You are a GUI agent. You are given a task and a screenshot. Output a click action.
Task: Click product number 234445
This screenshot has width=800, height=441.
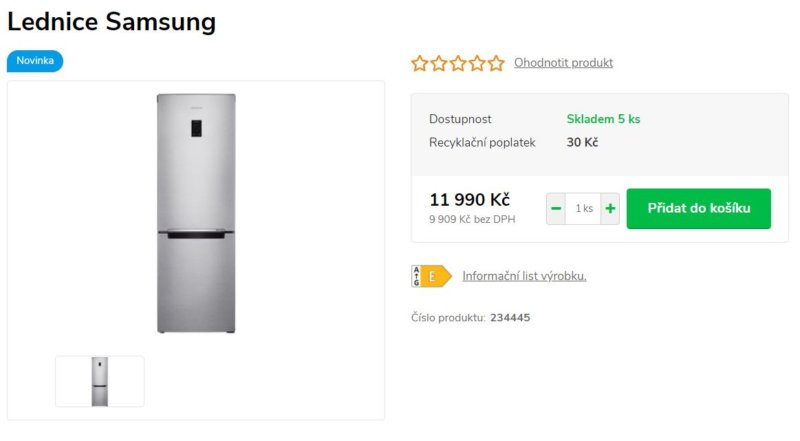pos(510,317)
